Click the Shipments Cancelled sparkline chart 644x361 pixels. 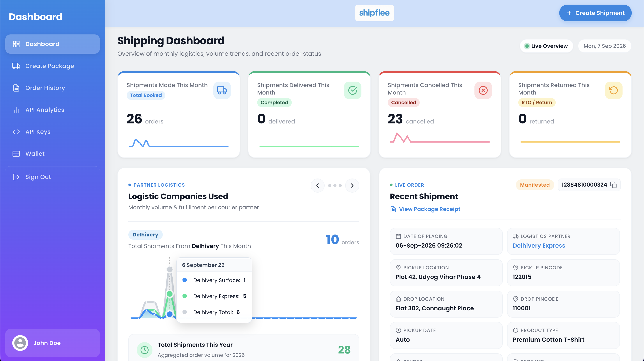439,138
